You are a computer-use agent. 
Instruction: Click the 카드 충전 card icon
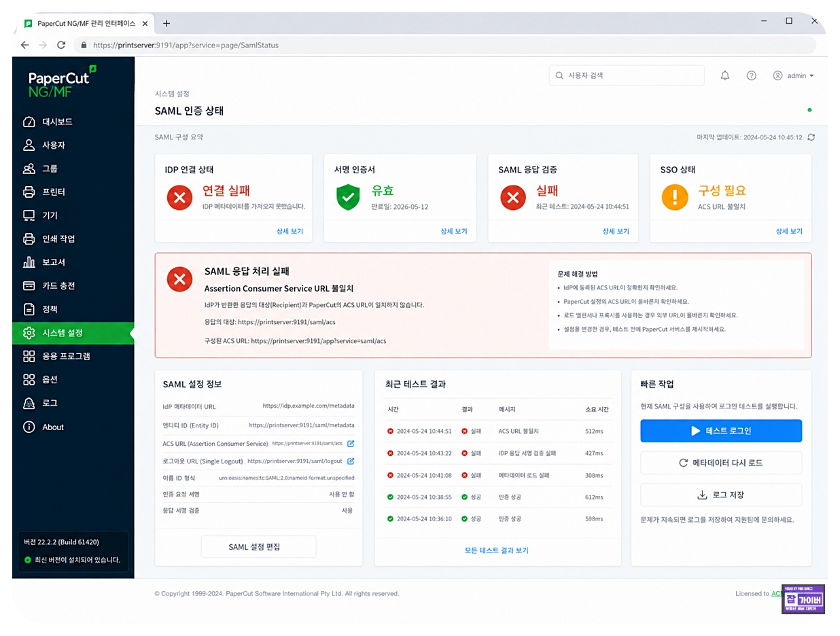[29, 285]
